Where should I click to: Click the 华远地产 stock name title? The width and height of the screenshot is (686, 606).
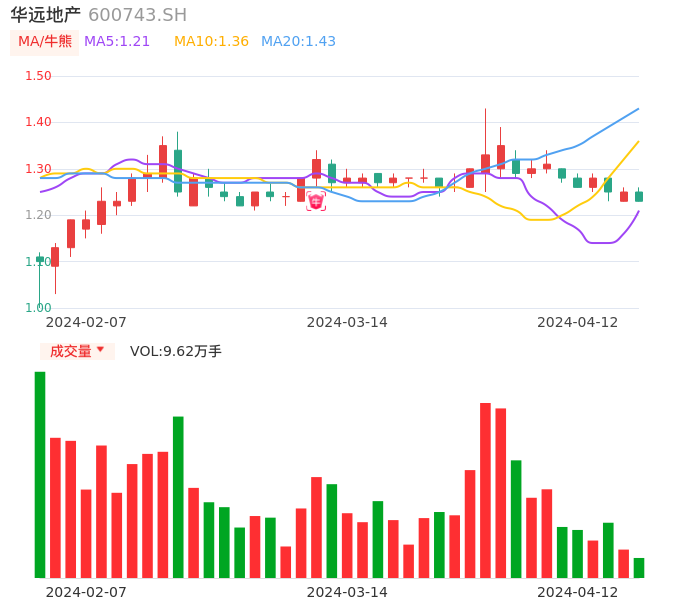[46, 15]
